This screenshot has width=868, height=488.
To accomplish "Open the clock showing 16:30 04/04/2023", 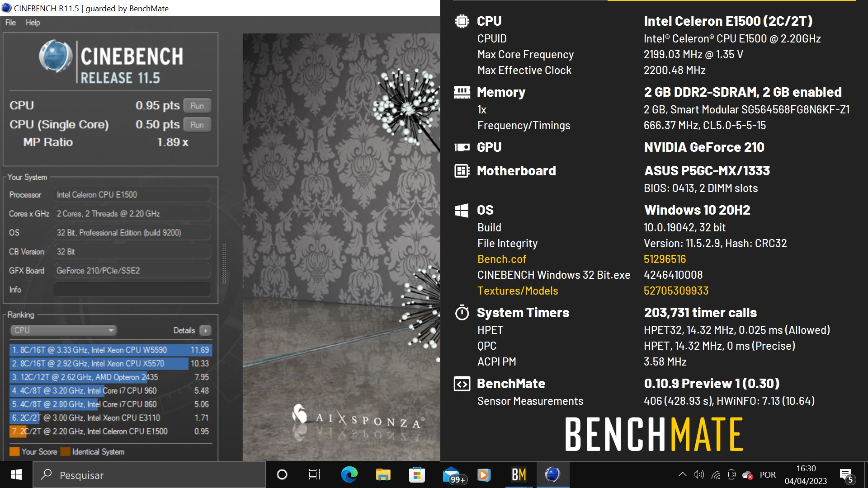I will click(806, 475).
